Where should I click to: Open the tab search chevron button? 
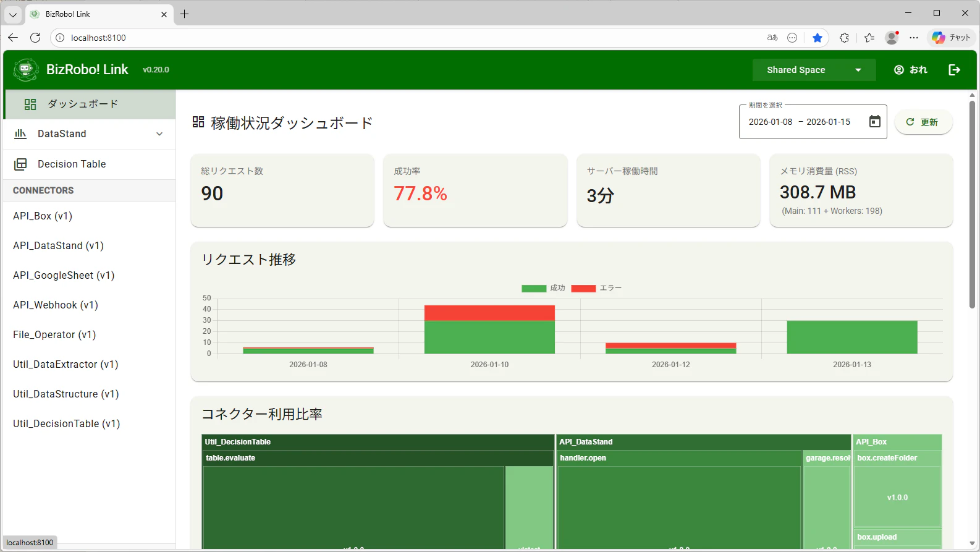(12, 14)
